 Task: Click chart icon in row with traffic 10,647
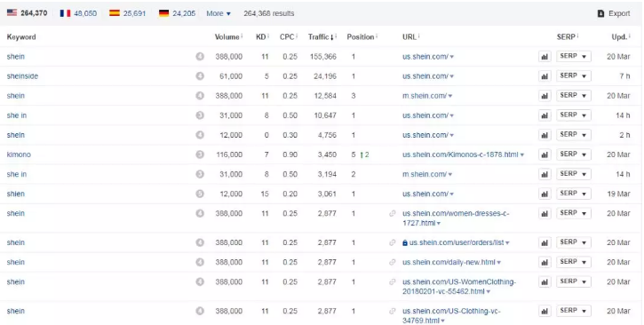545,115
